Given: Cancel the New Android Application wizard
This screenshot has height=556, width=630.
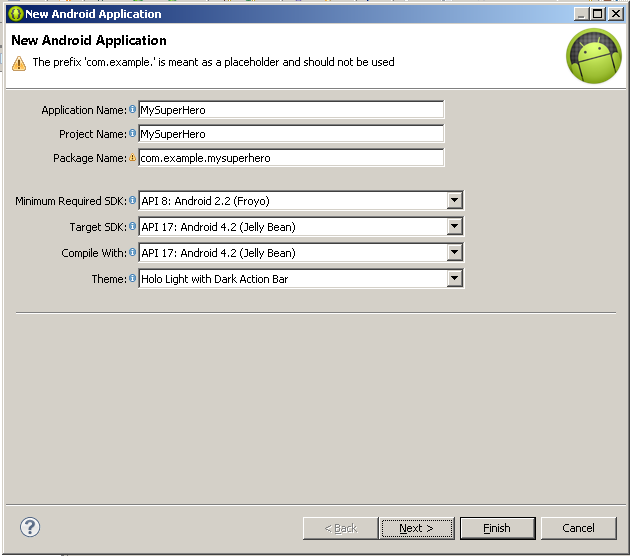Looking at the screenshot, I should [x=579, y=528].
